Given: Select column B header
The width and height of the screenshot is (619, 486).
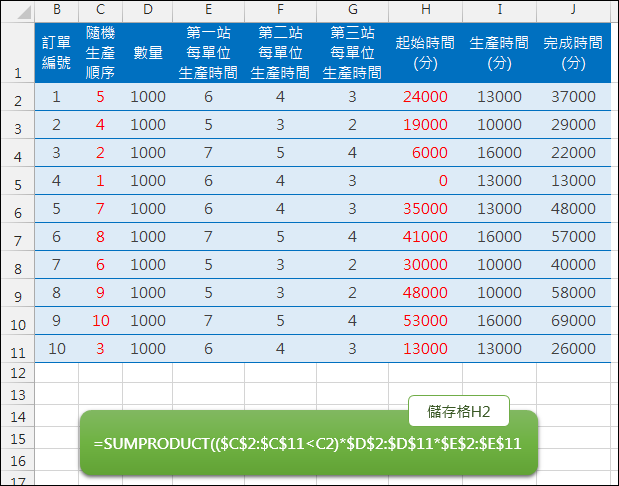Looking at the screenshot, I should click(x=57, y=10).
